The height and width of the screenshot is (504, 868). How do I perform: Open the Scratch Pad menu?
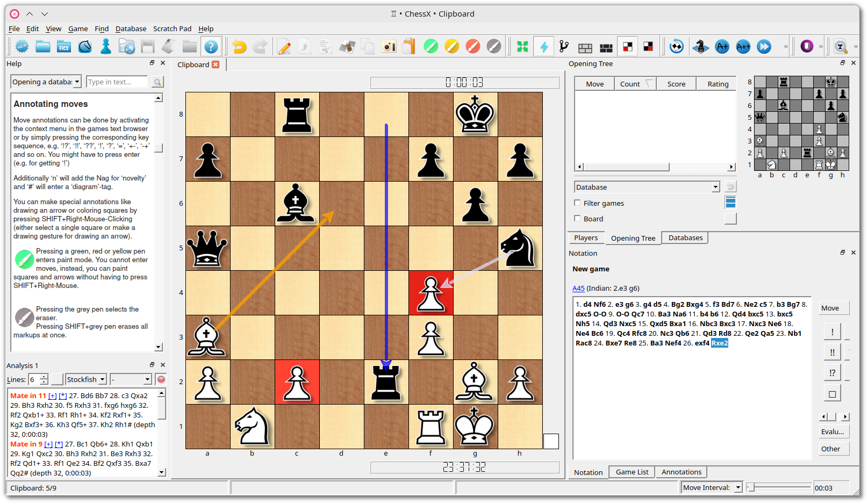172,28
